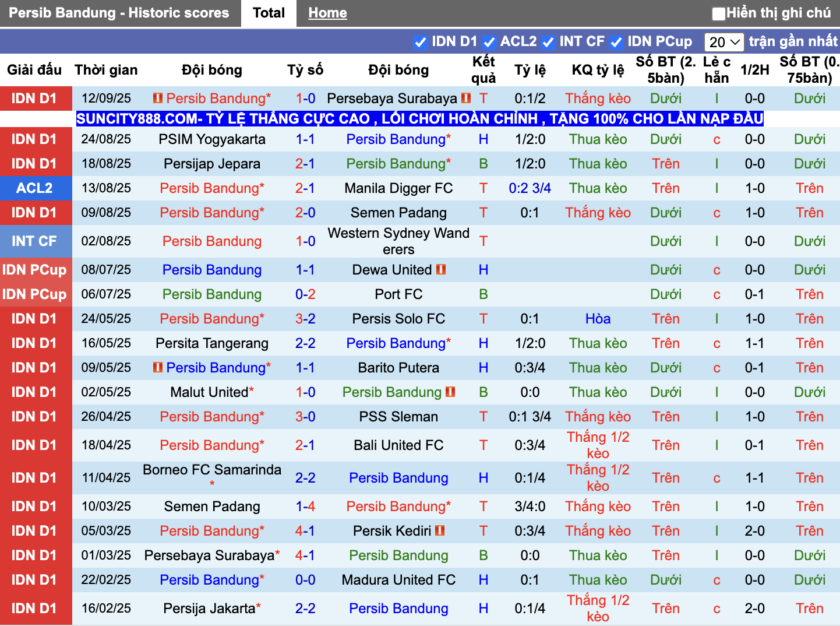Viewport: 840px width, 626px height.
Task: Click the 0:1 3/4 odds value
Action: click(x=530, y=417)
